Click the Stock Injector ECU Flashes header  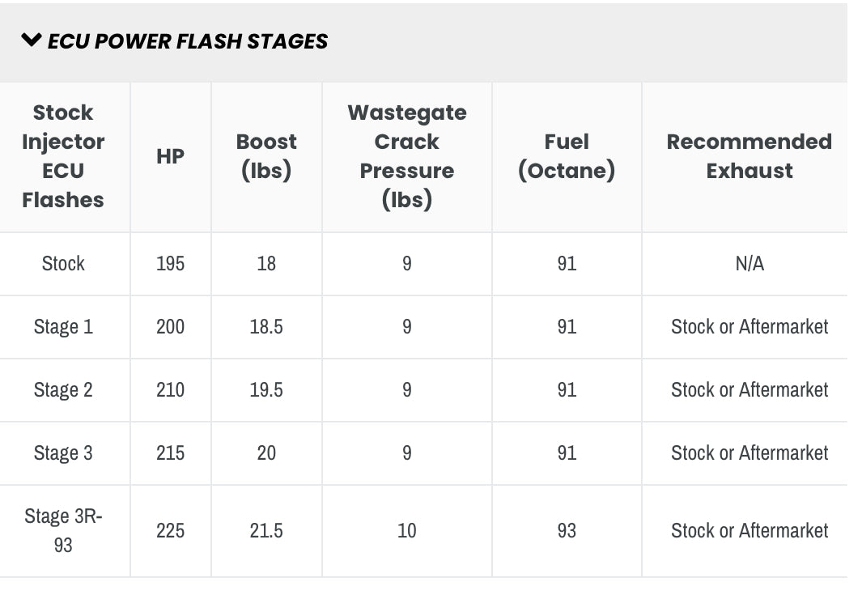(x=63, y=156)
